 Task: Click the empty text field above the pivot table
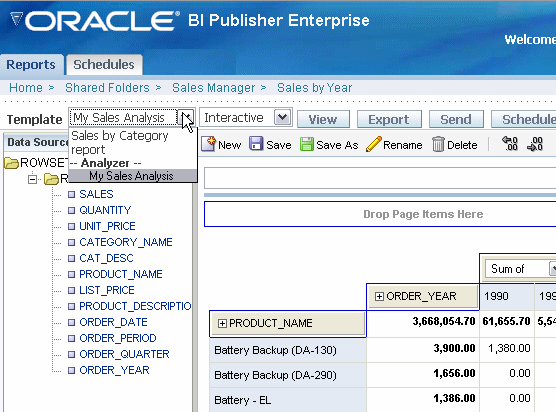(x=380, y=178)
